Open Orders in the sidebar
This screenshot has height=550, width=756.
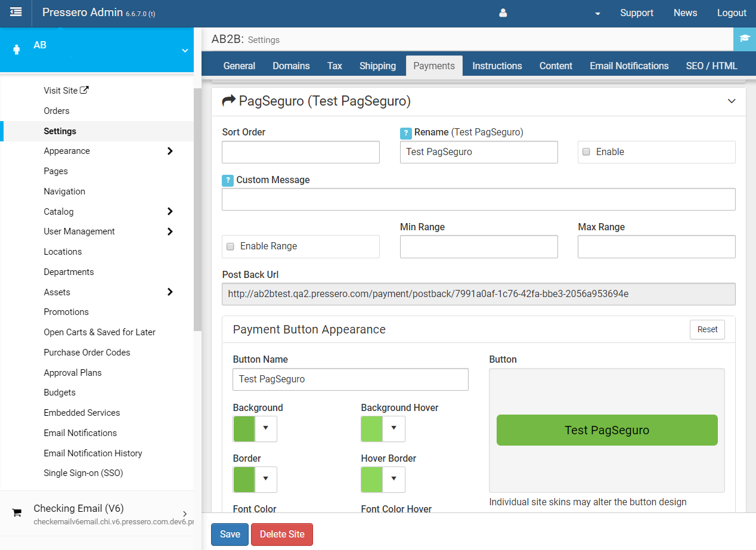click(57, 111)
